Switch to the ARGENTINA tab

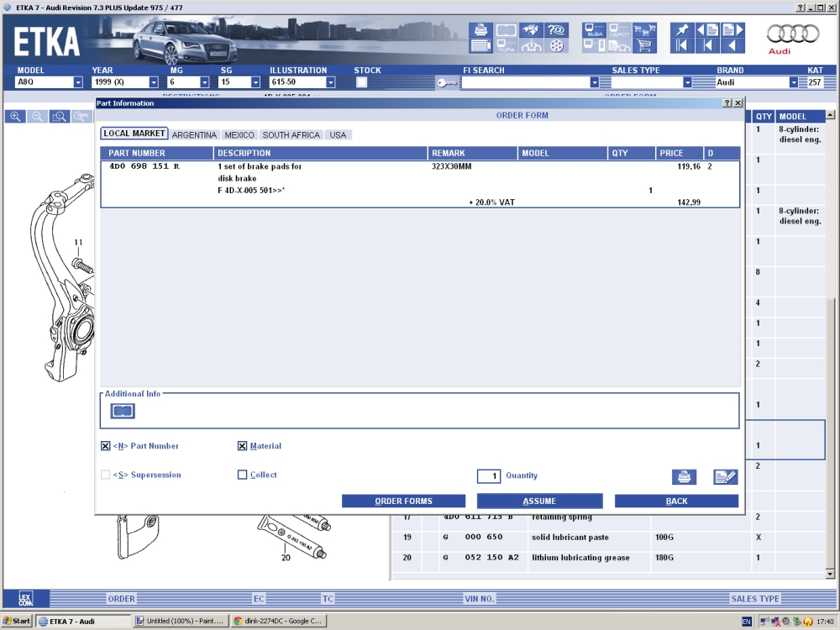coord(194,135)
